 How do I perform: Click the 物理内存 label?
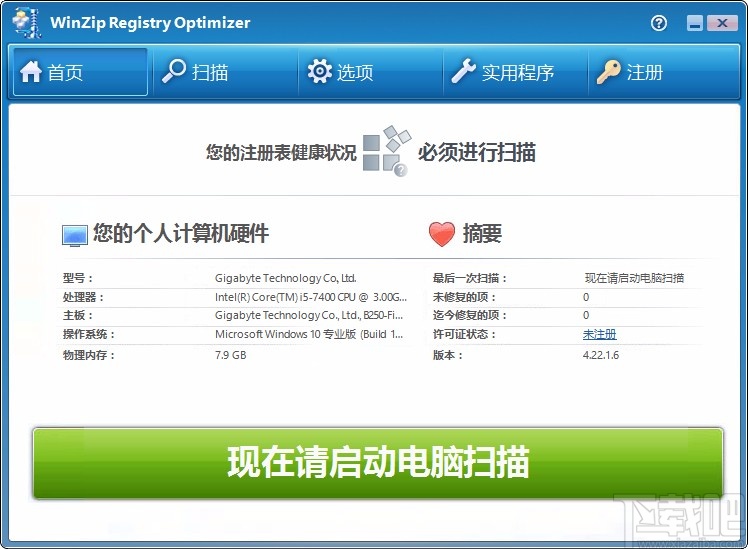pyautogui.click(x=89, y=355)
